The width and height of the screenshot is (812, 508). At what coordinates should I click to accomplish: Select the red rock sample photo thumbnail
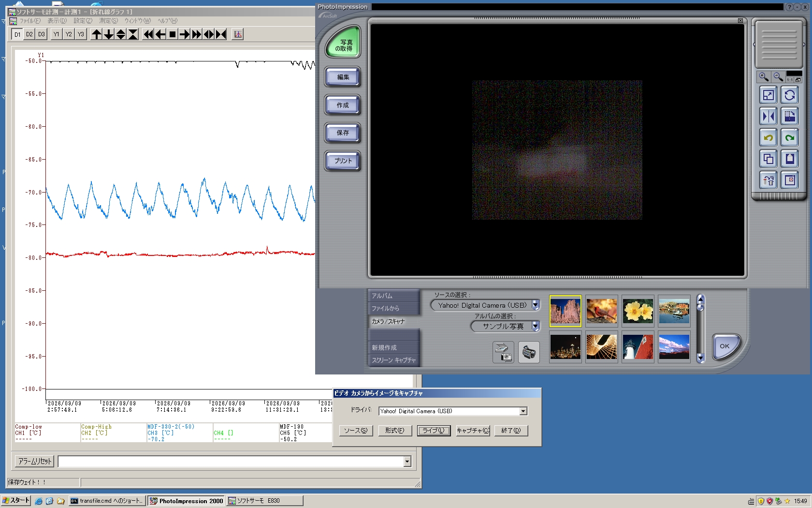[565, 311]
